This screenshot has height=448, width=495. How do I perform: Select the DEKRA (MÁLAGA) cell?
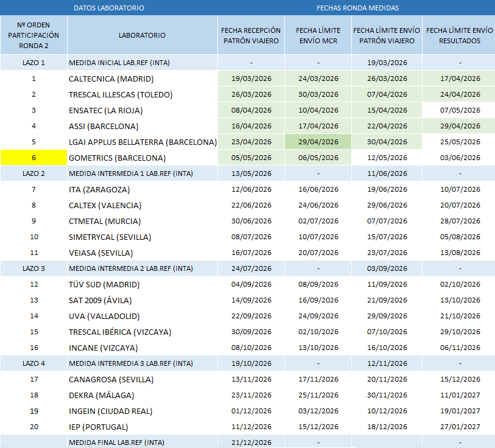142,395
